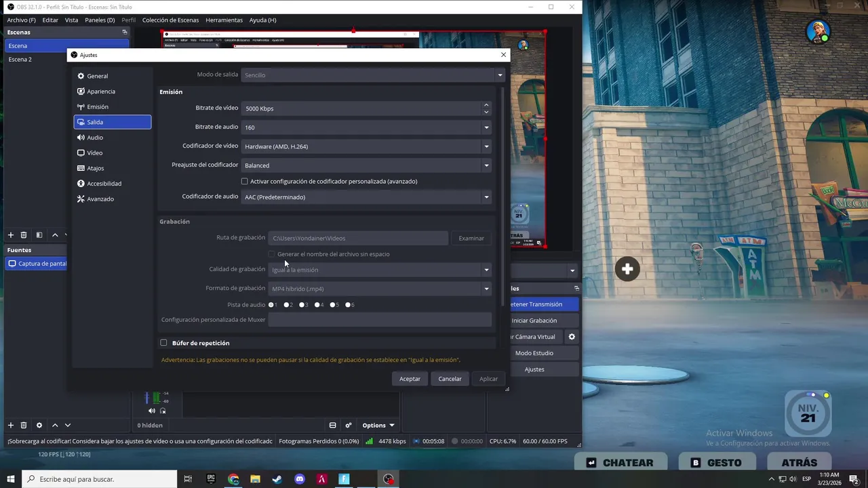868x488 pixels.
Task: Open Archivo menu
Action: pos(22,20)
